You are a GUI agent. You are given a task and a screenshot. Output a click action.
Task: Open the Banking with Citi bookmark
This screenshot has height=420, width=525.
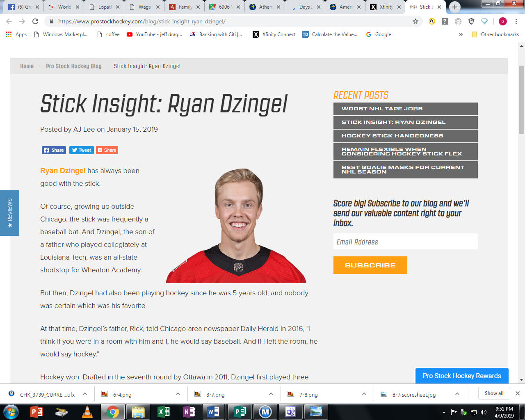pos(216,34)
